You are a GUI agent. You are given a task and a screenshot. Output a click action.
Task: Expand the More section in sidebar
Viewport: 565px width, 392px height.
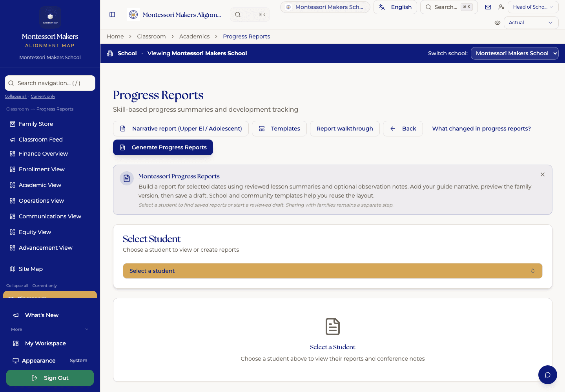click(50, 329)
